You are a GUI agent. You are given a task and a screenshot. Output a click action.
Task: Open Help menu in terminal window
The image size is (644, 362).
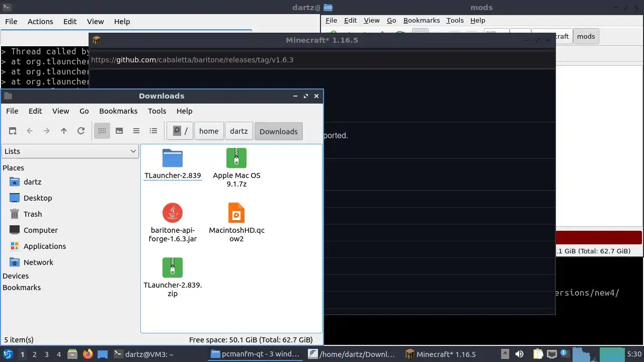pyautogui.click(x=122, y=22)
